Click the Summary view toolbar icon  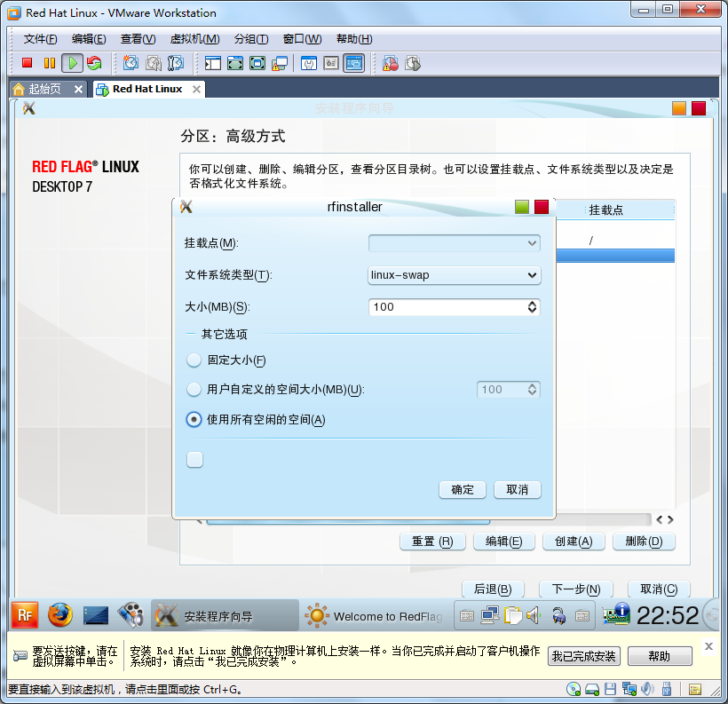[309, 63]
